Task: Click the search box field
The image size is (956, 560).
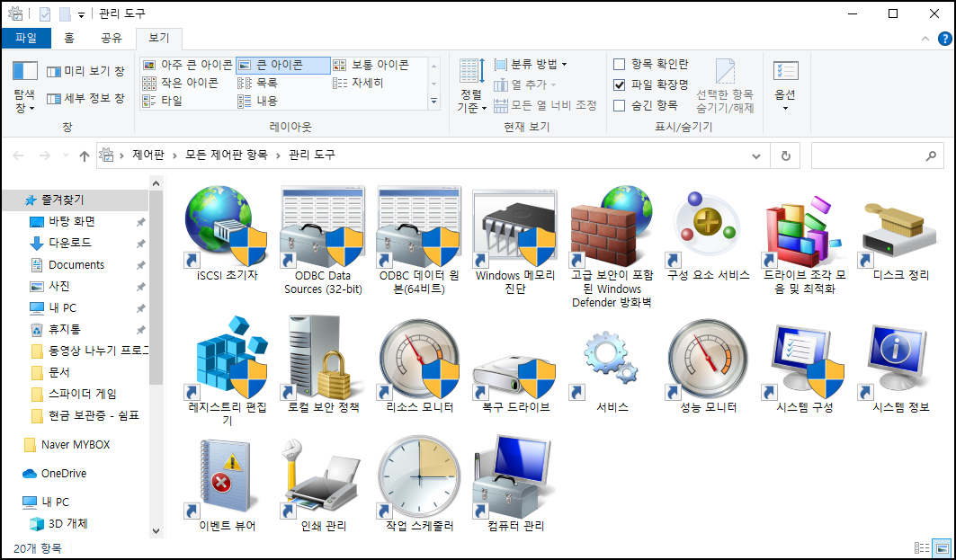Action: click(x=876, y=156)
